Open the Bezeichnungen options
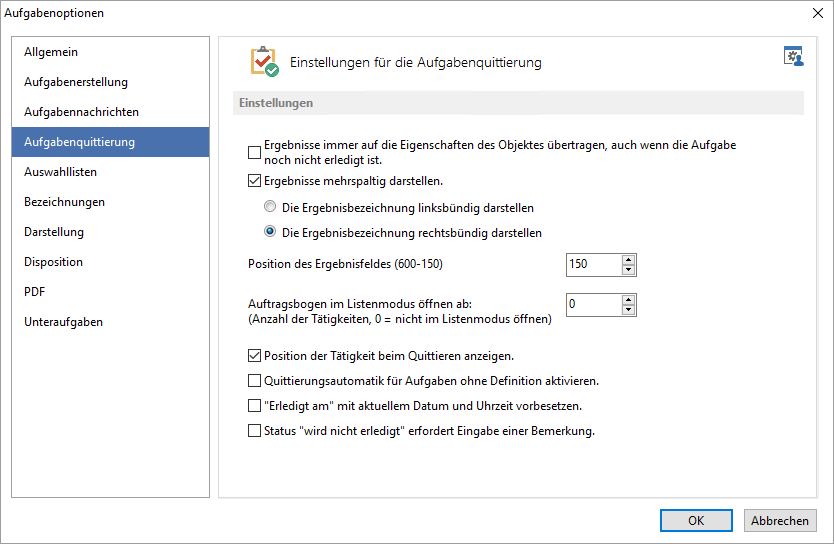 [111, 202]
